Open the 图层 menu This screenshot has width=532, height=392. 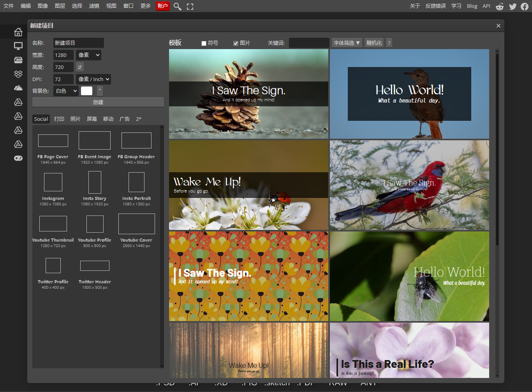60,6
